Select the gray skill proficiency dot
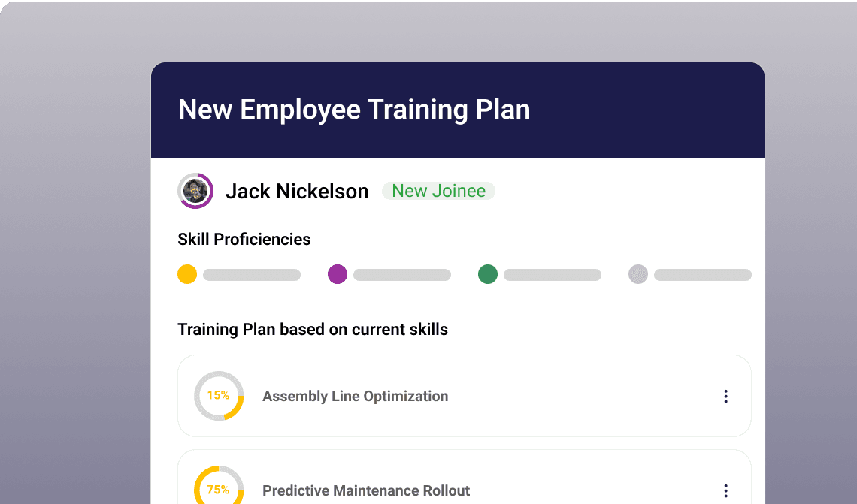Viewport: 857px width, 504px height. [637, 274]
